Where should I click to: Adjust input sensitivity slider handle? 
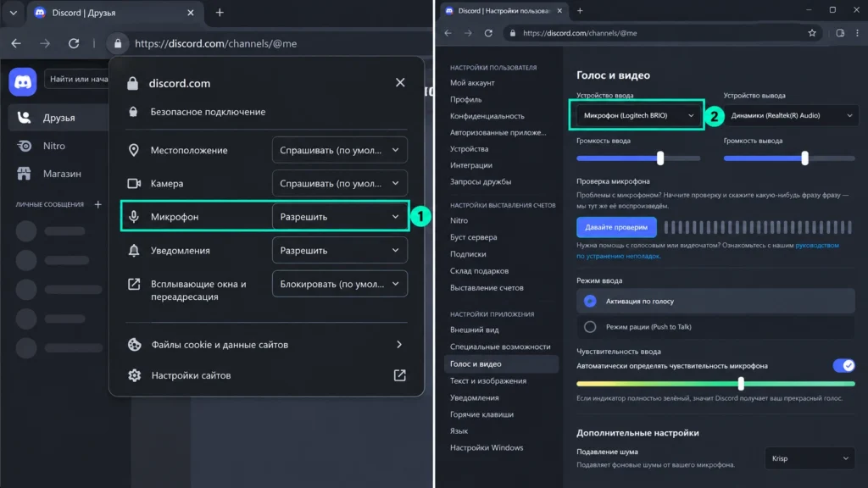pyautogui.click(x=741, y=383)
